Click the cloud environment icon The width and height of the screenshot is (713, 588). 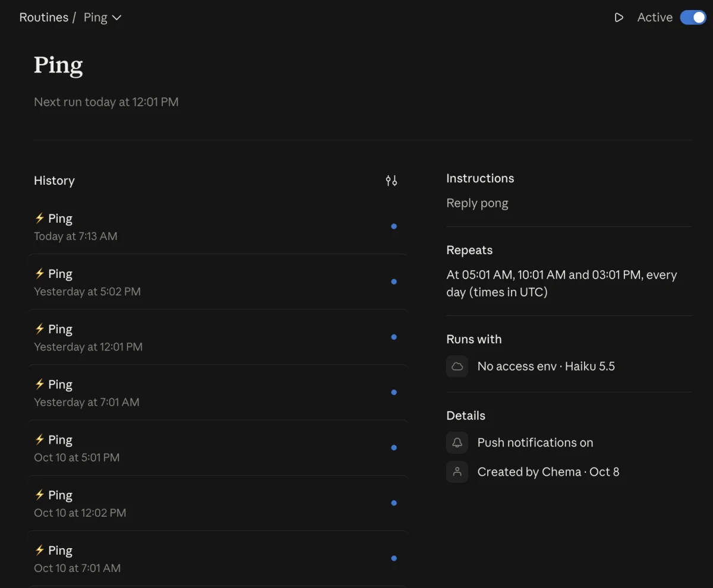tap(458, 366)
